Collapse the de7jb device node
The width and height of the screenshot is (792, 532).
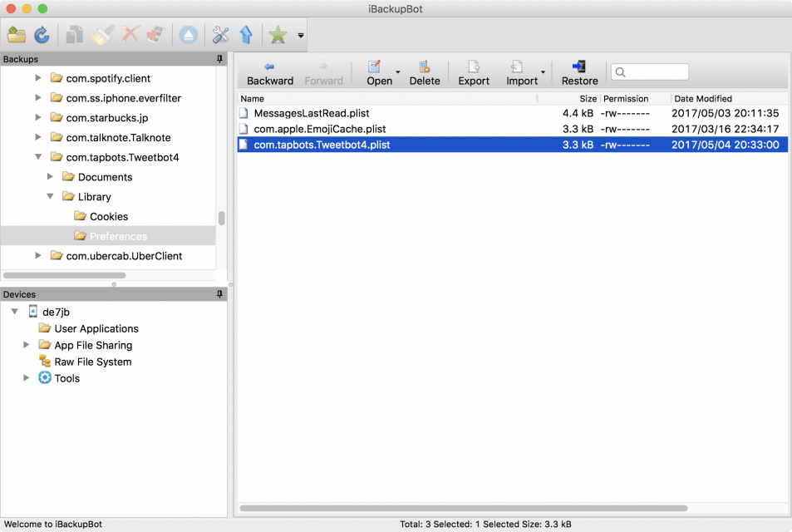point(15,311)
